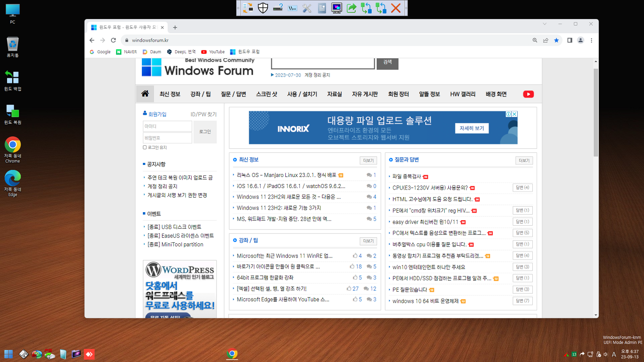
Task: Open Chrome profile avatar
Action: 581,40
